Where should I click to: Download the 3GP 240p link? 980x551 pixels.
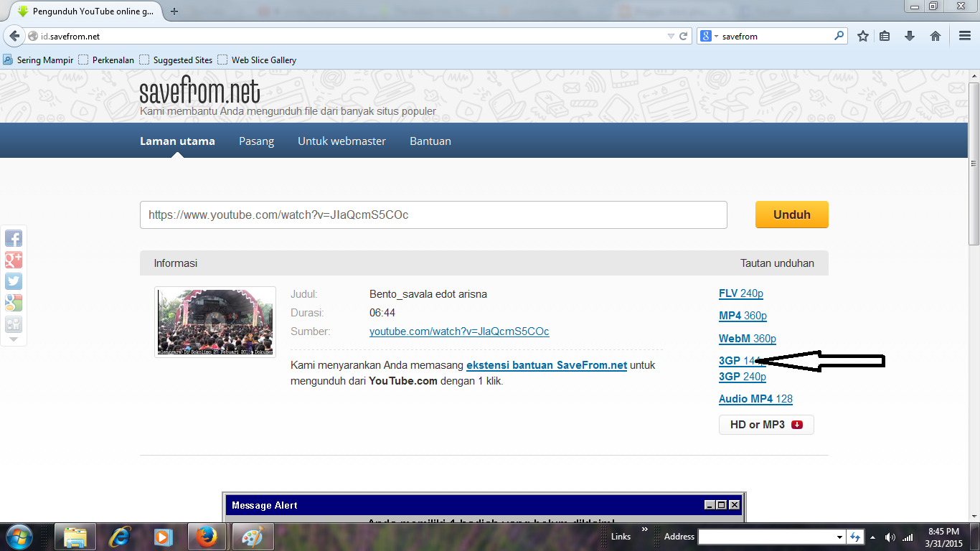coord(743,377)
